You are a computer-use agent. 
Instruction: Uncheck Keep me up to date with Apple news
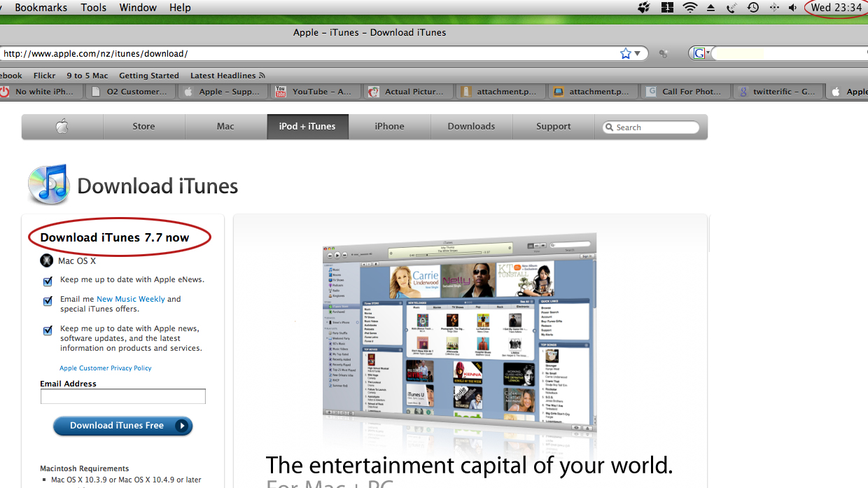(x=48, y=330)
